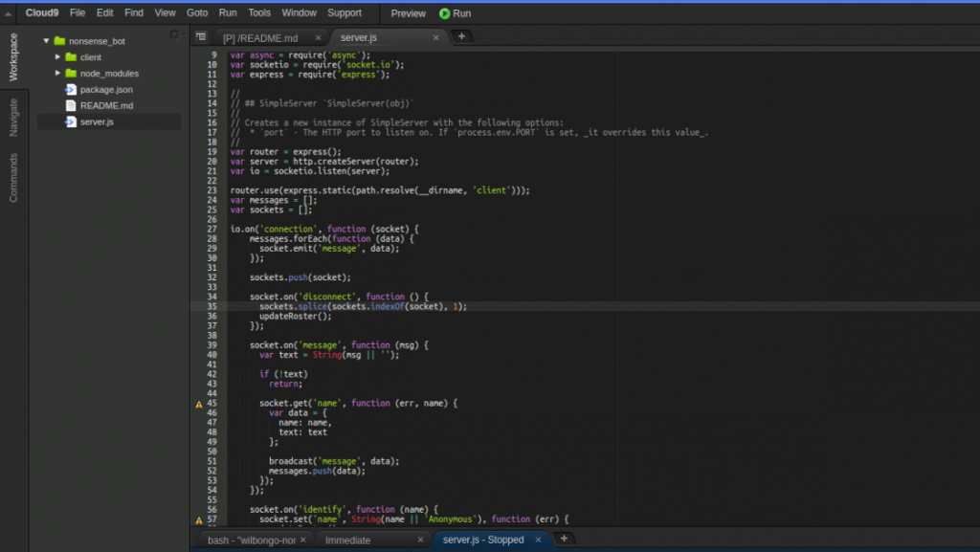Collapse the menu bar with top-left arrow
Viewport: 980px width, 552px height.
pyautogui.click(x=8, y=13)
